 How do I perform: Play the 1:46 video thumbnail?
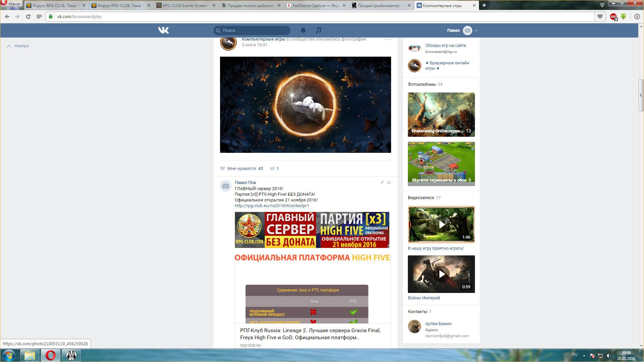click(x=441, y=224)
